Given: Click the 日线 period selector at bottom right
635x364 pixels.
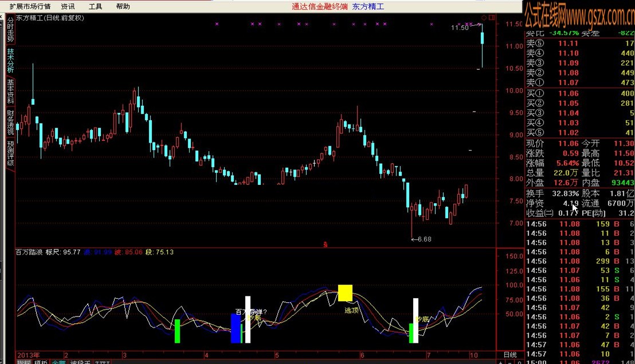Looking at the screenshot, I should tap(510, 355).
